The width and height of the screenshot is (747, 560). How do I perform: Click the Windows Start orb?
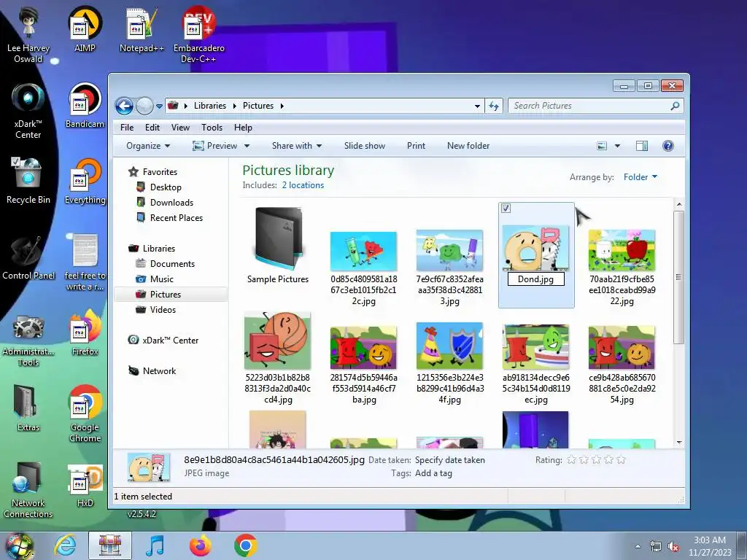point(19,545)
